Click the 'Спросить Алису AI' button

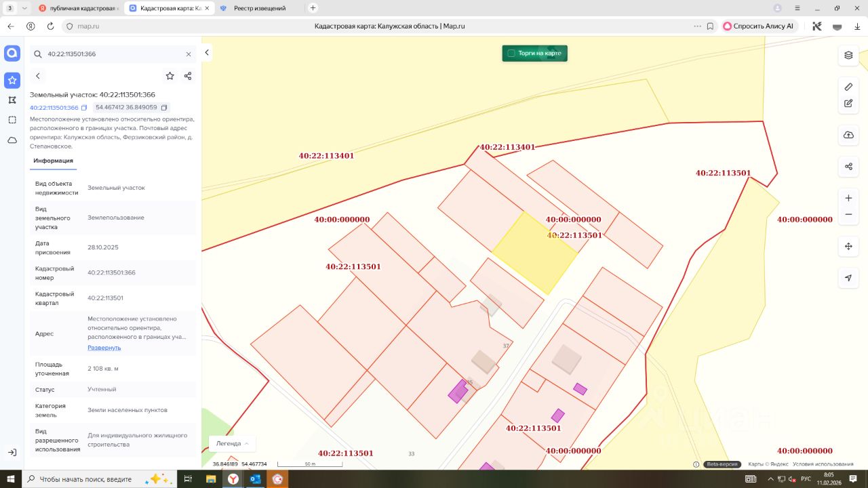[x=758, y=26]
